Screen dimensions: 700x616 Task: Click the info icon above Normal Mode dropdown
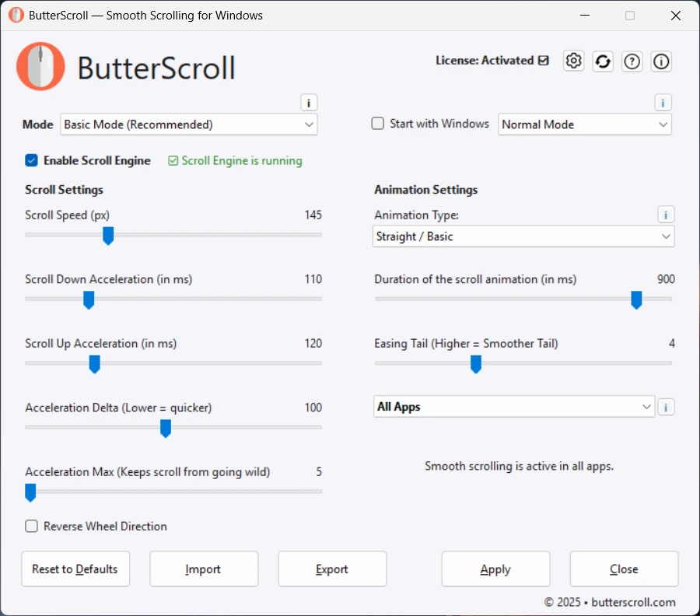pos(663,103)
